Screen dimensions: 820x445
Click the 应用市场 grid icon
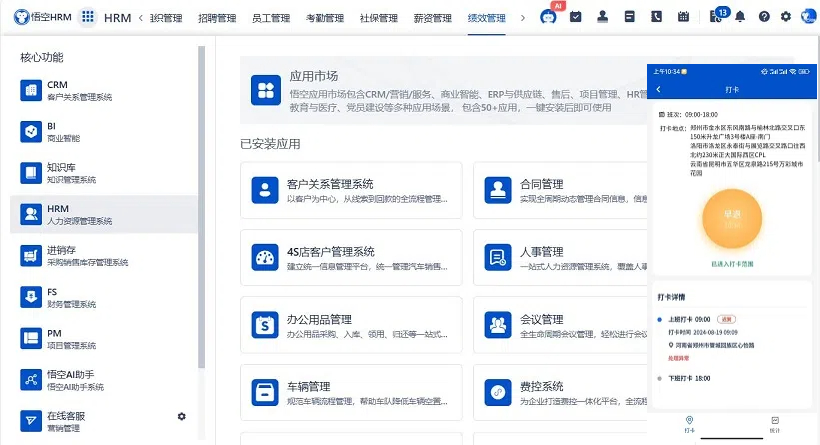(266, 90)
